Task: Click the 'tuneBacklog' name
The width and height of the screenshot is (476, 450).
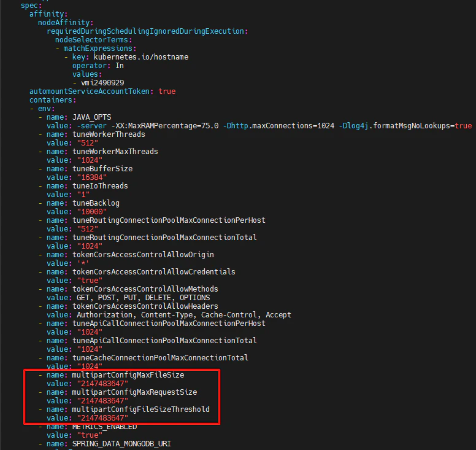Action: click(96, 203)
